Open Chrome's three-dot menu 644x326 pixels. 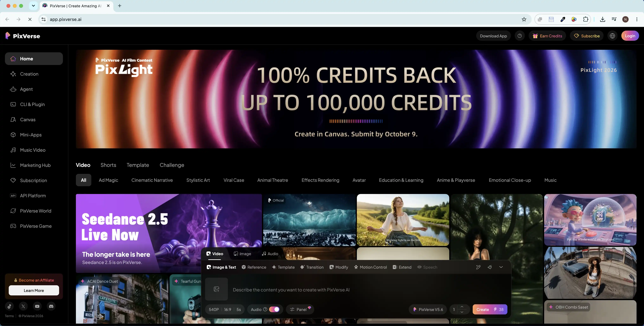coord(637,19)
